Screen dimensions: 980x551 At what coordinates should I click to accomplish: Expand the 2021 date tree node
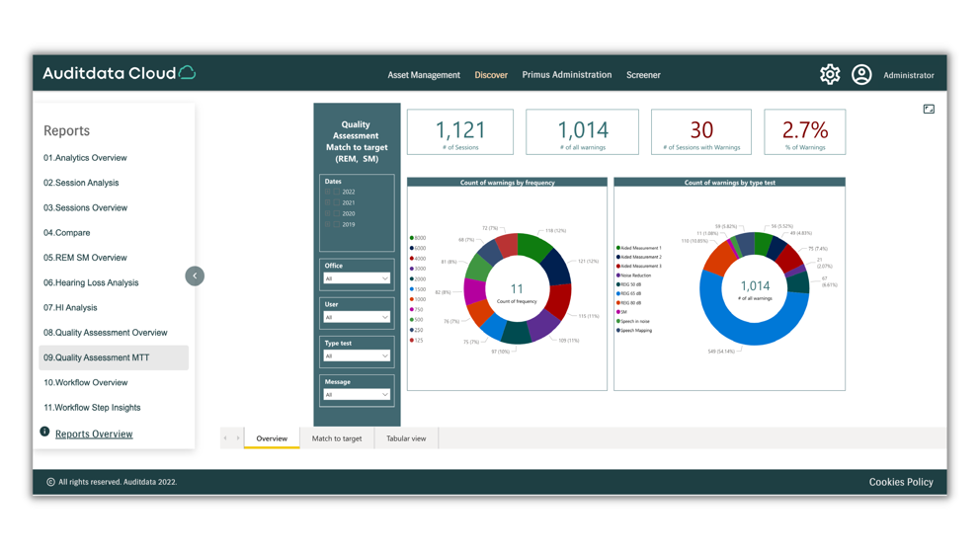[x=327, y=202]
